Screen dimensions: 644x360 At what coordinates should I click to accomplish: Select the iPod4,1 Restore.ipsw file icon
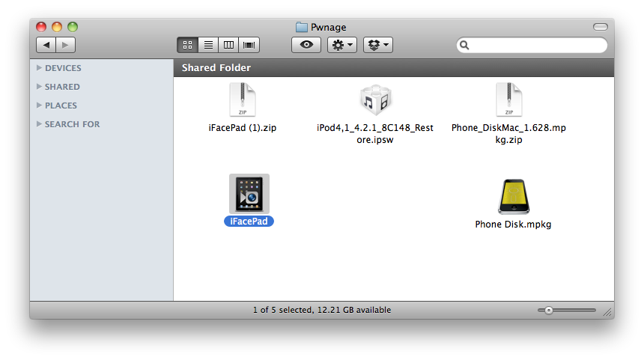(x=374, y=100)
